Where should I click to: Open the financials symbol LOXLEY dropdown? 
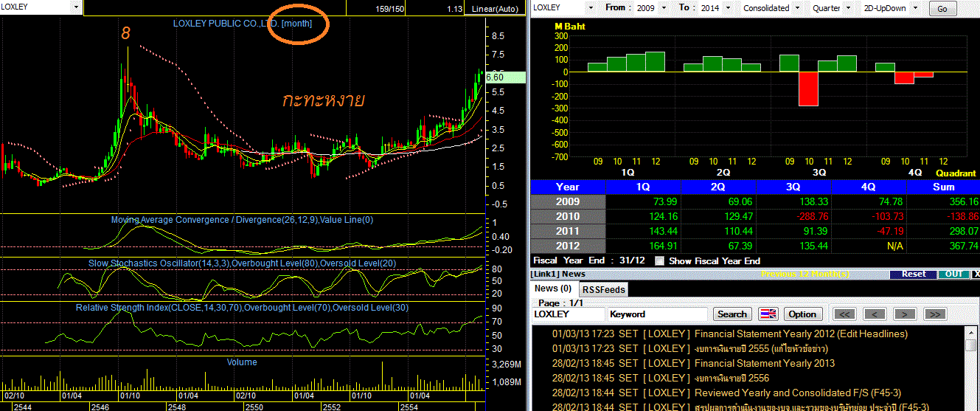click(591, 7)
